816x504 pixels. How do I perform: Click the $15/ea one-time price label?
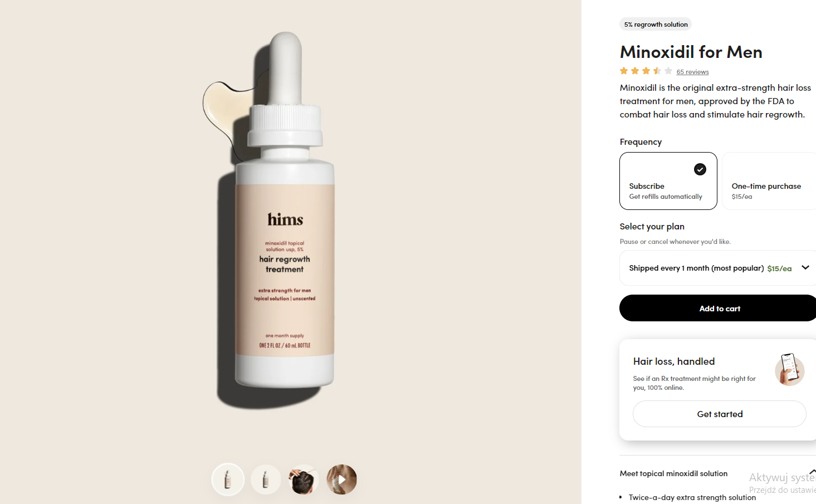[x=742, y=197]
